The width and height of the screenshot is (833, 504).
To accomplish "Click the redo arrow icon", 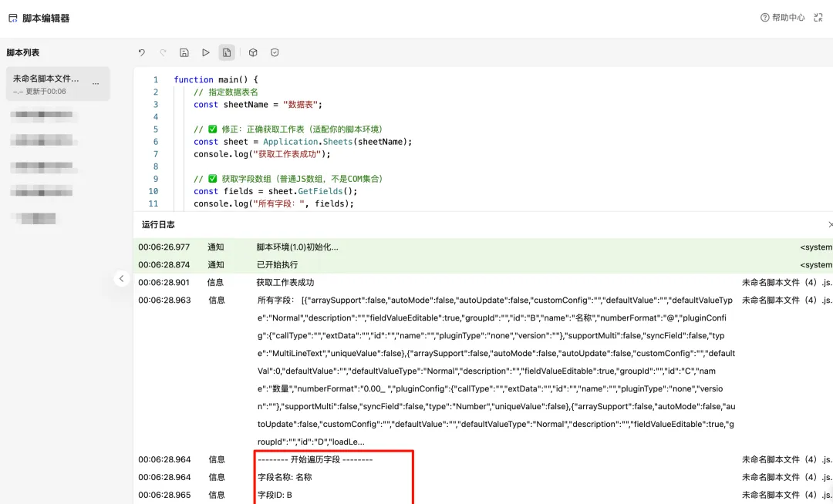I will [163, 52].
